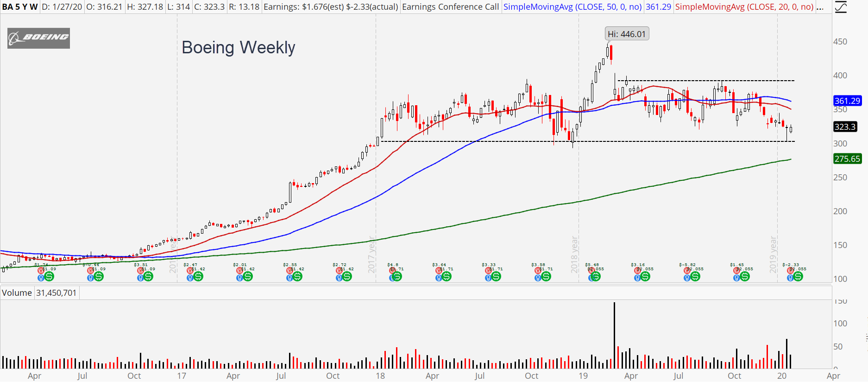
Task: Click the Earnings Conference Call header label
Action: (450, 7)
